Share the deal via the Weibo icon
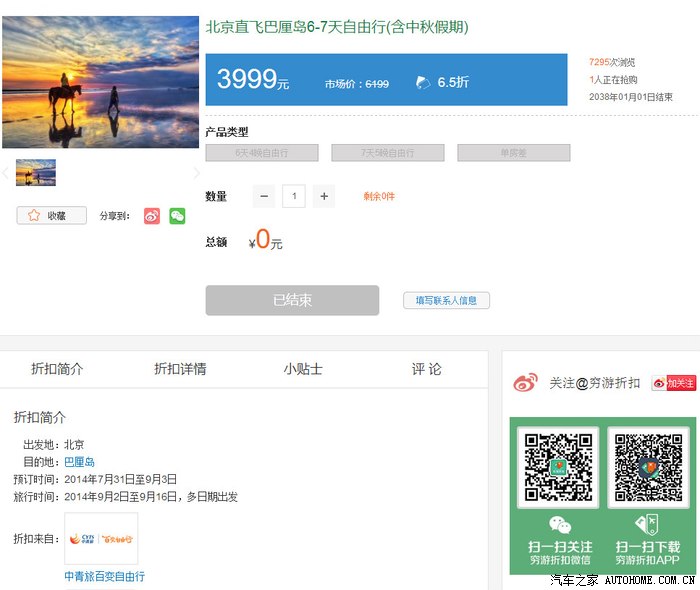The width and height of the screenshot is (700, 590). coord(152,215)
